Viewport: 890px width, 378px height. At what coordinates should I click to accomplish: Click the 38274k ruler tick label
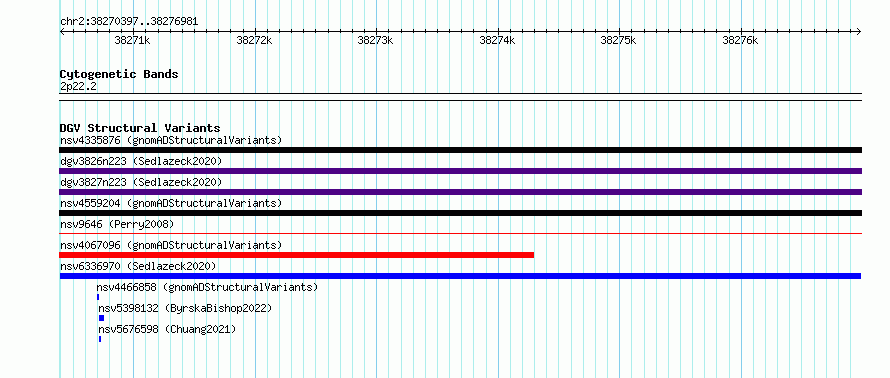497,40
